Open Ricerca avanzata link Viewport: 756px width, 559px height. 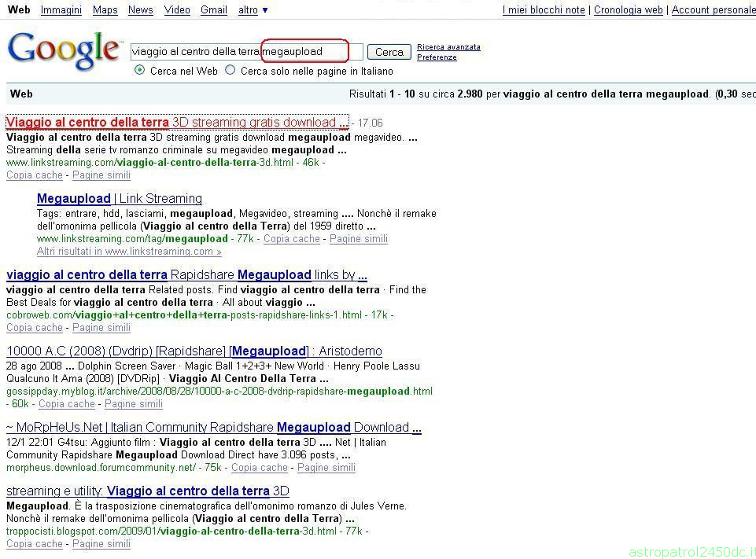tap(448, 46)
